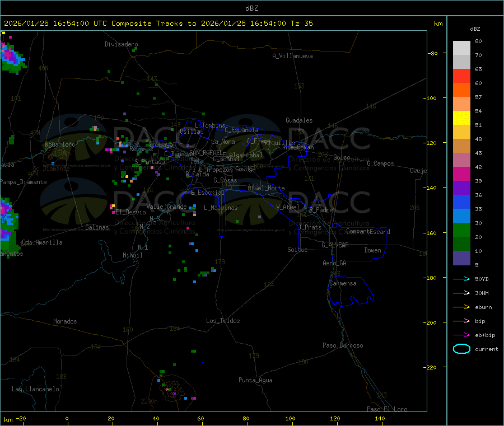Pick the magenta 39-42 dBZ swatch
Screen dimensions: 504x426
461,174
